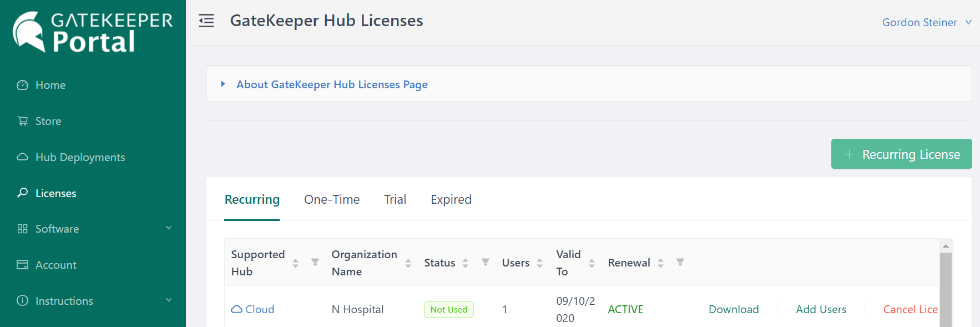Click the Store cart icon
The image size is (980, 327).
point(22,121)
